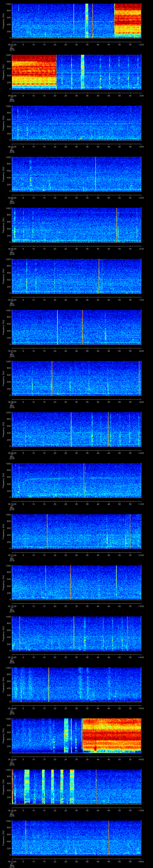153x868 pixels.
Task: Click the 18:16:00 start time label
Action: click(12, 810)
